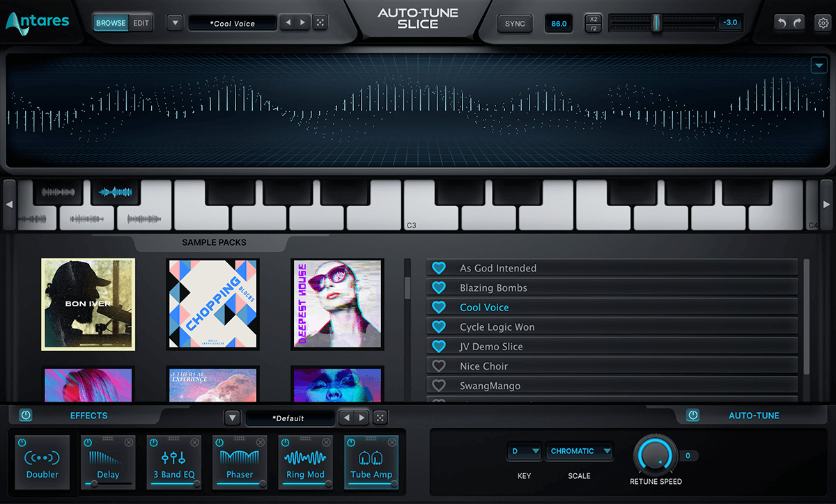The image size is (836, 504).
Task: Unfavorite Blazing Bombs heart icon
Action: [x=438, y=288]
